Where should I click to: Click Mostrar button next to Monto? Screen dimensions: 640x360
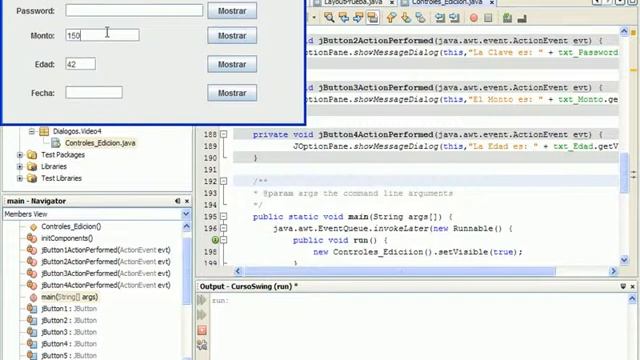click(232, 36)
